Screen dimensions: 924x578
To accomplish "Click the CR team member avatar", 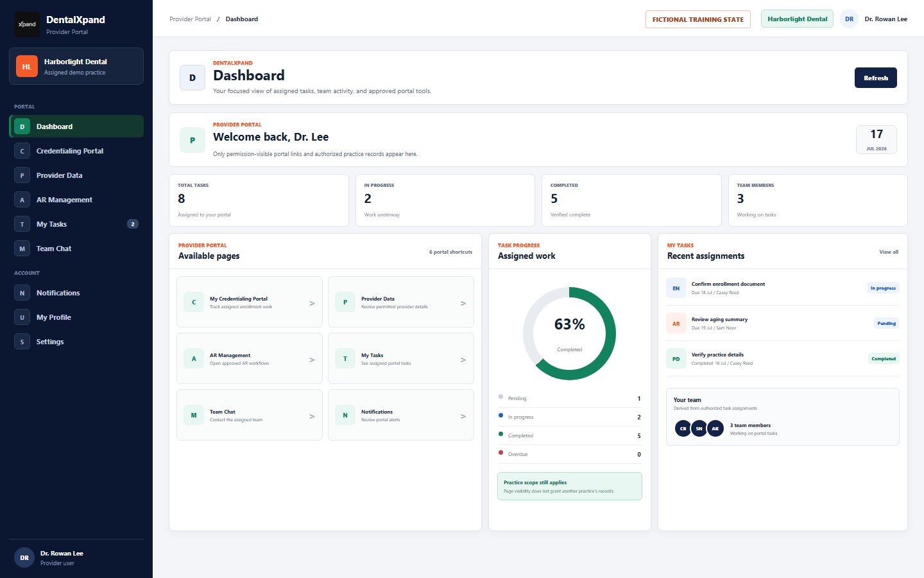I will pyautogui.click(x=683, y=428).
